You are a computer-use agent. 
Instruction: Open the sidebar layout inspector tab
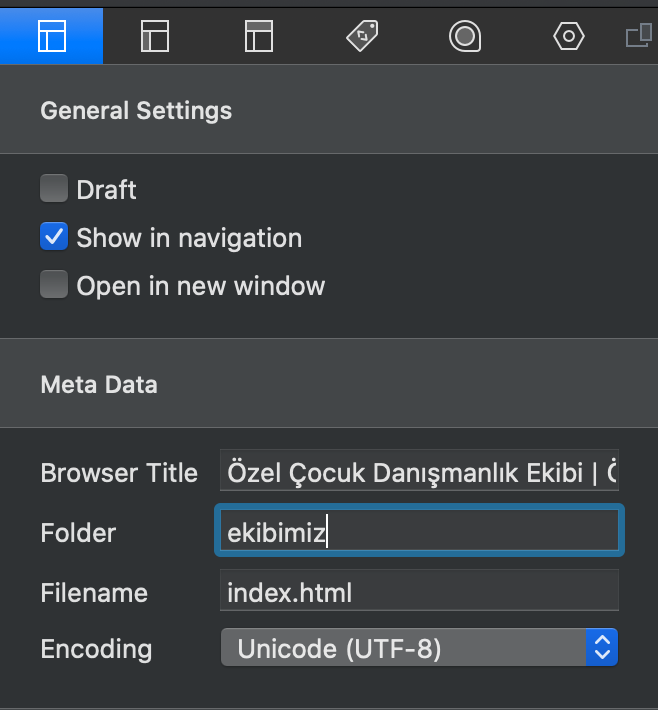[155, 37]
